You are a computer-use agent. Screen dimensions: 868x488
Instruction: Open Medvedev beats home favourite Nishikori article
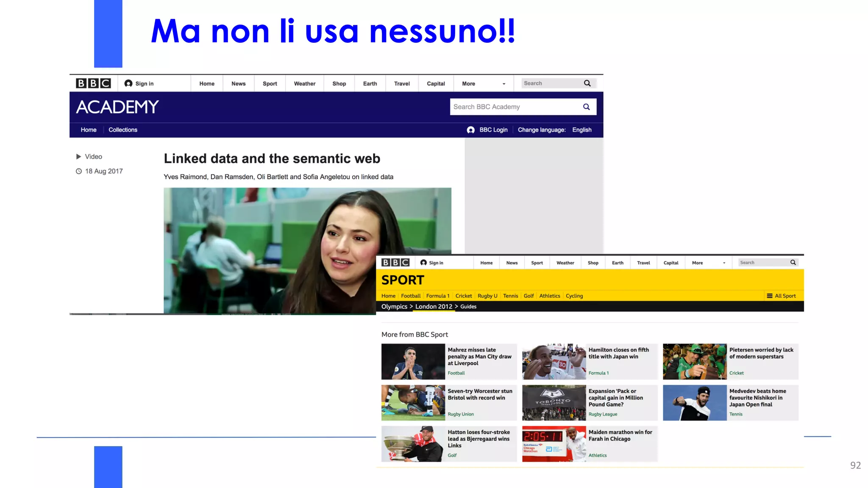pyautogui.click(x=757, y=398)
